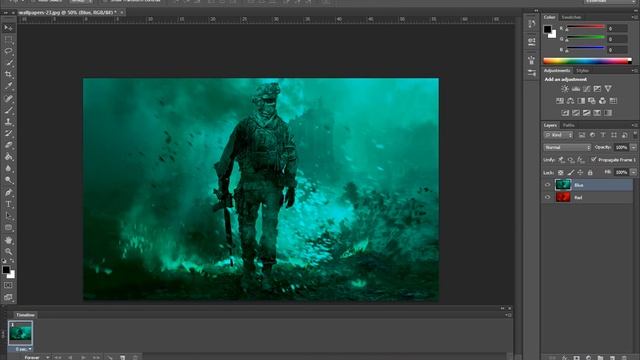Hide the Blue layer
This screenshot has width=640, height=360.
click(548, 185)
